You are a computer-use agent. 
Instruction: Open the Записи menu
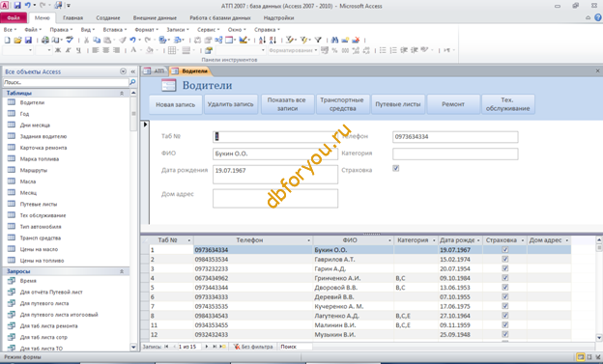pyautogui.click(x=178, y=30)
